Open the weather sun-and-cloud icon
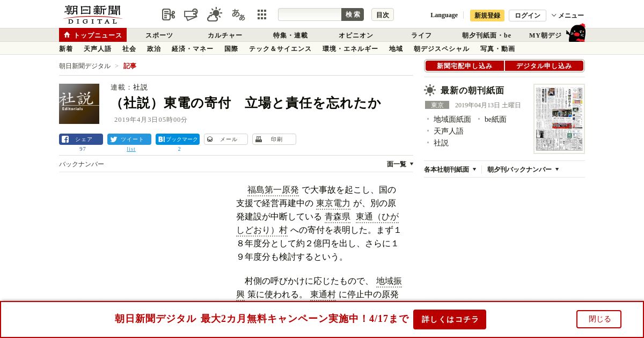Screen dimensions: 644x338 pos(215,14)
